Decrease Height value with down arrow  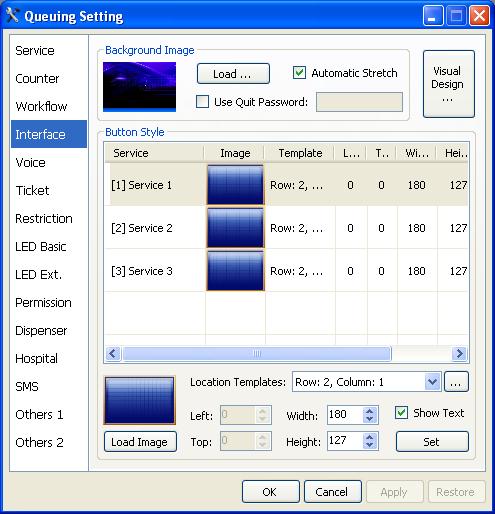click(x=369, y=445)
